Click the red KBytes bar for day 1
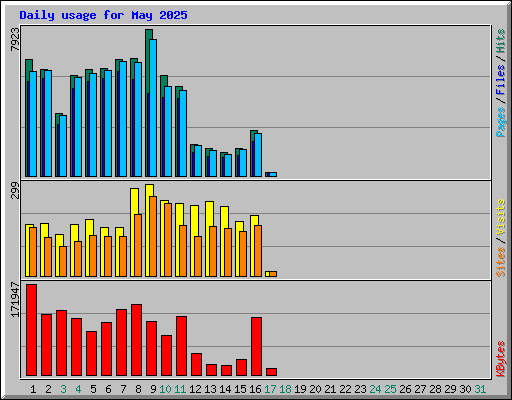512x400 pixels. [31, 330]
